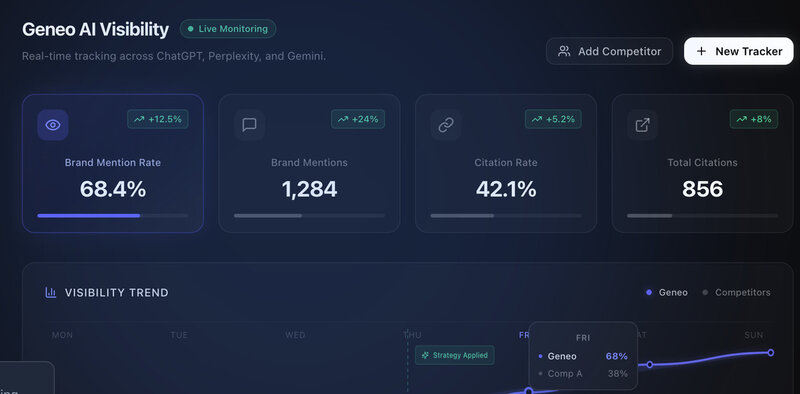Select the Brand Mention Rate metric card
800x394 pixels.
pos(113,163)
